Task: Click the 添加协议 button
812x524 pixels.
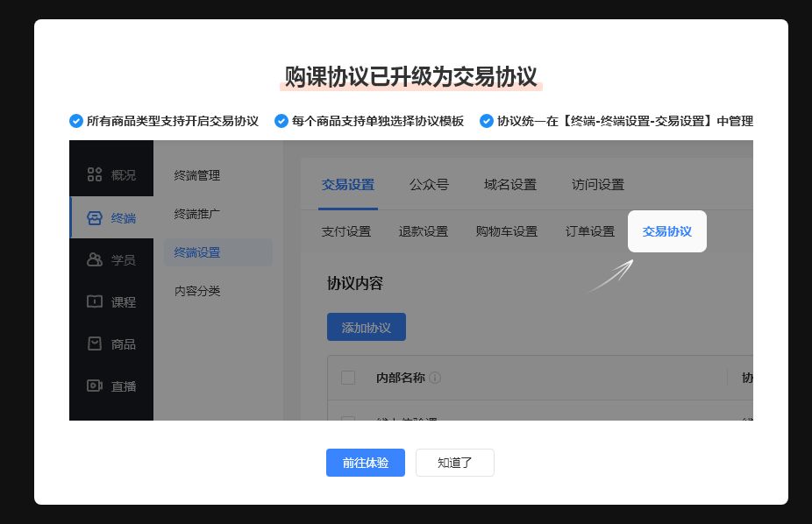Action: (367, 327)
